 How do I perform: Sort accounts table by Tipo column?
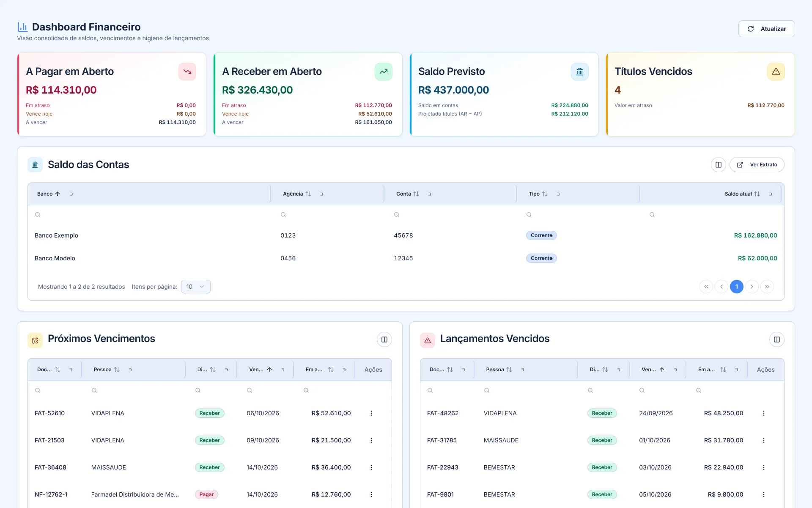click(x=538, y=194)
